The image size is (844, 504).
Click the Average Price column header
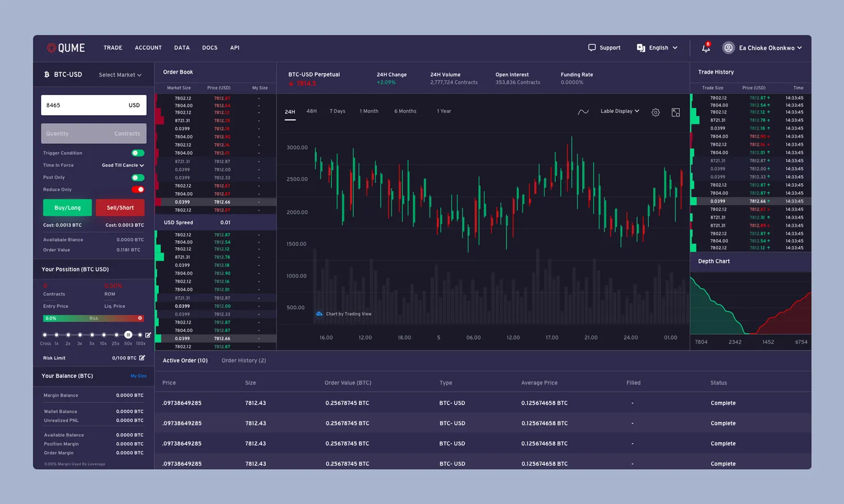(x=539, y=383)
